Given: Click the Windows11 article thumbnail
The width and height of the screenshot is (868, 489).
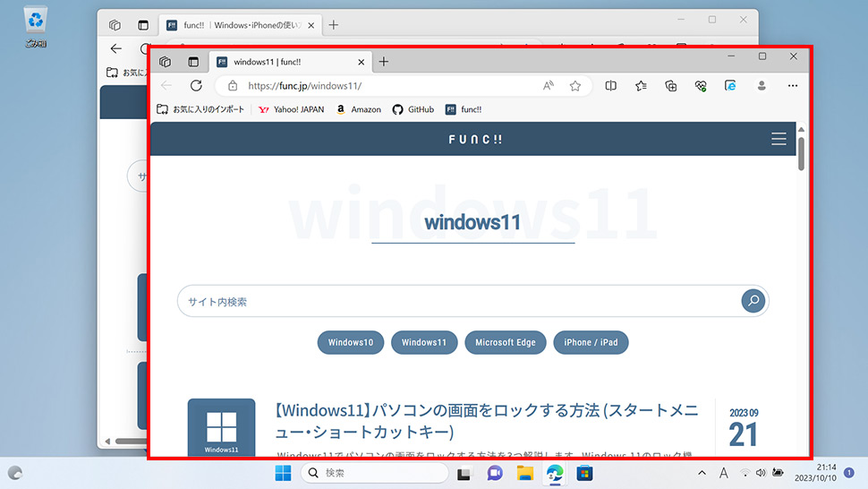Looking at the screenshot, I should (x=221, y=427).
